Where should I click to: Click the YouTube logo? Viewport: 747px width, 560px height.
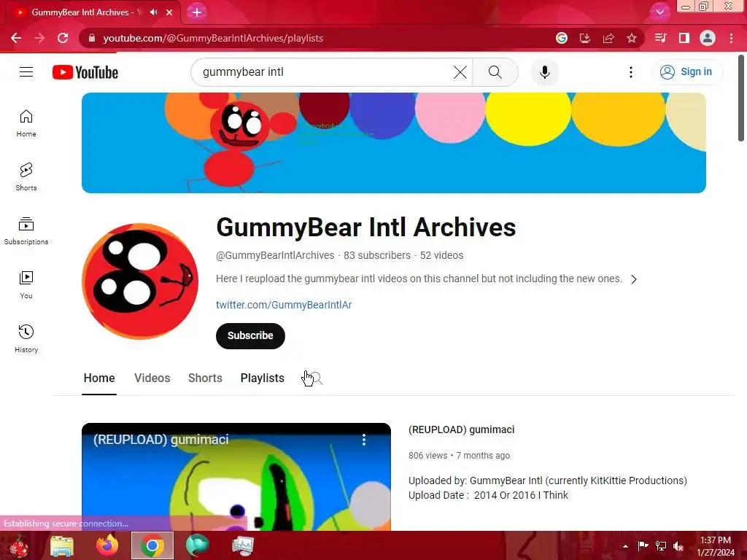(85, 72)
